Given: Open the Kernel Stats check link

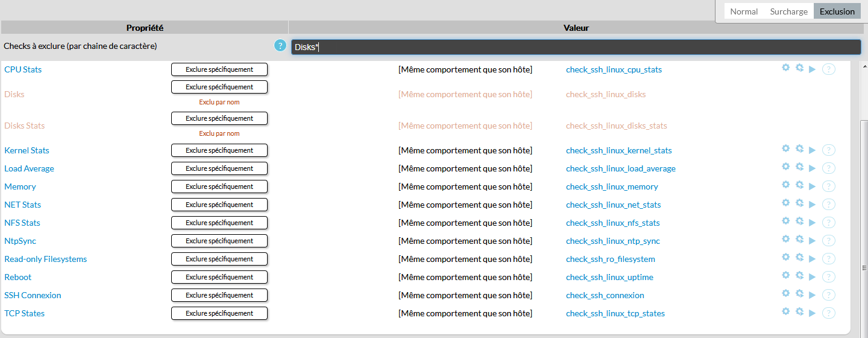Looking at the screenshot, I should pos(27,150).
